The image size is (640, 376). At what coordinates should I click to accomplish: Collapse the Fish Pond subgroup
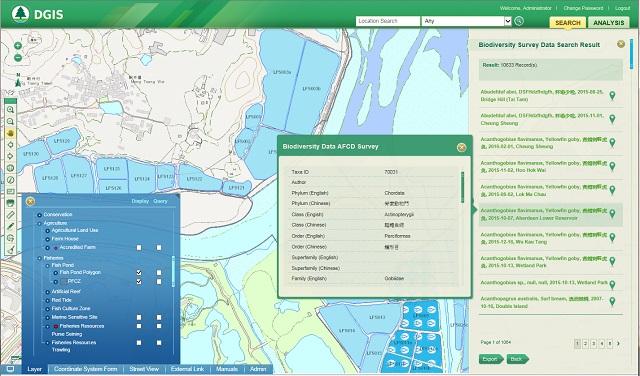[x=48, y=265]
